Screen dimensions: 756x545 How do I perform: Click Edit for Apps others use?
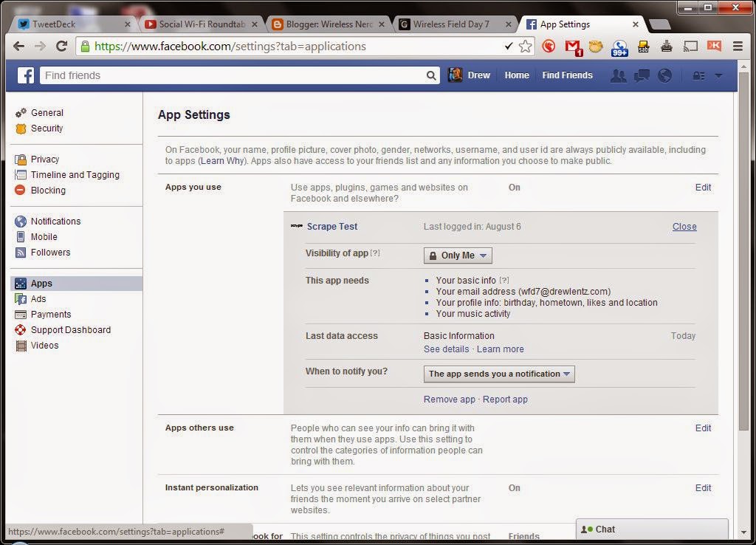(x=703, y=428)
